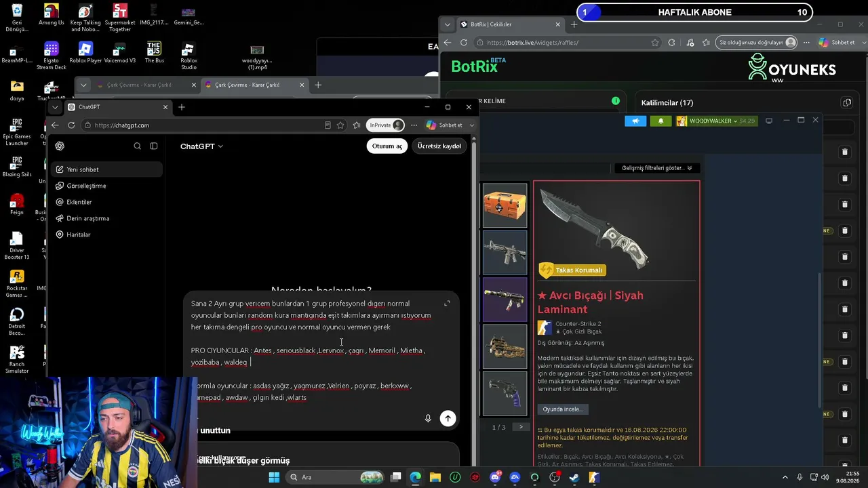Open Steam notifications bell
The width and height of the screenshot is (868, 488).
[661, 121]
